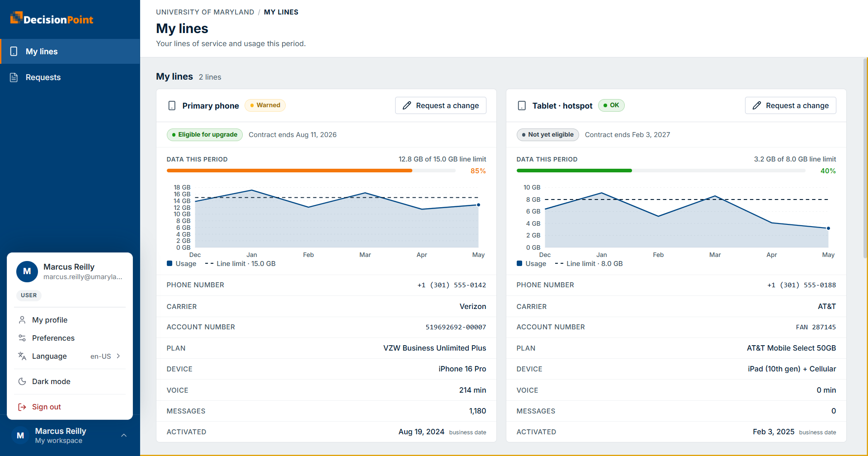The width and height of the screenshot is (868, 456).
Task: Click the USER role badge
Action: coord(29,295)
